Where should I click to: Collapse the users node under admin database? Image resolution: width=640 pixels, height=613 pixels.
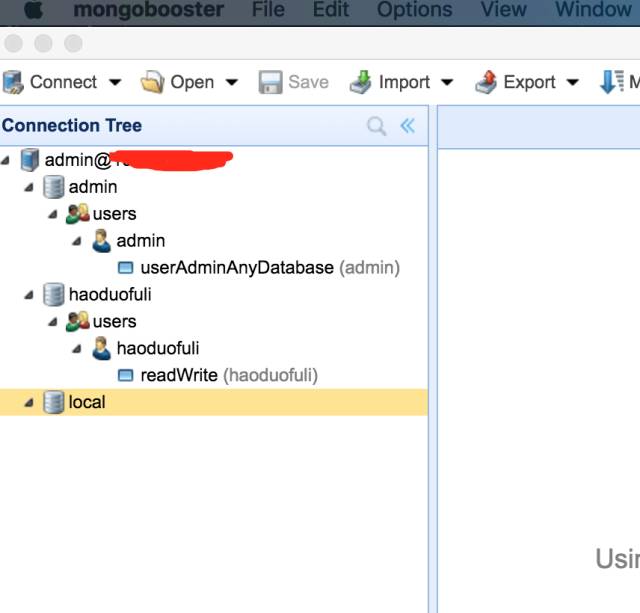click(x=53, y=214)
